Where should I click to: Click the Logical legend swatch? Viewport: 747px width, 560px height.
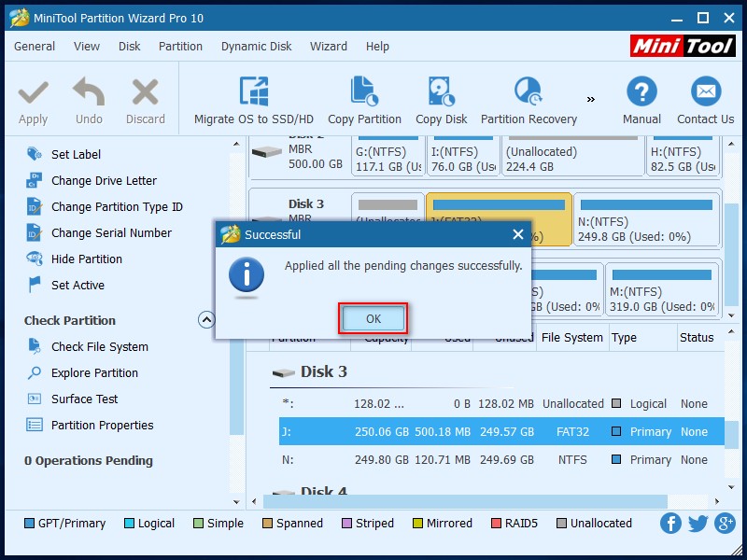tap(129, 524)
